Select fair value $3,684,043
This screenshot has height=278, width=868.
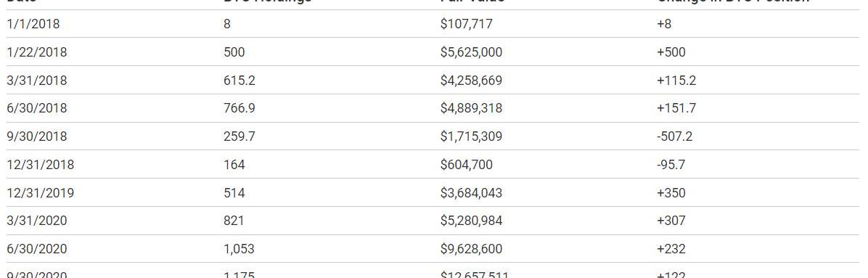point(471,193)
